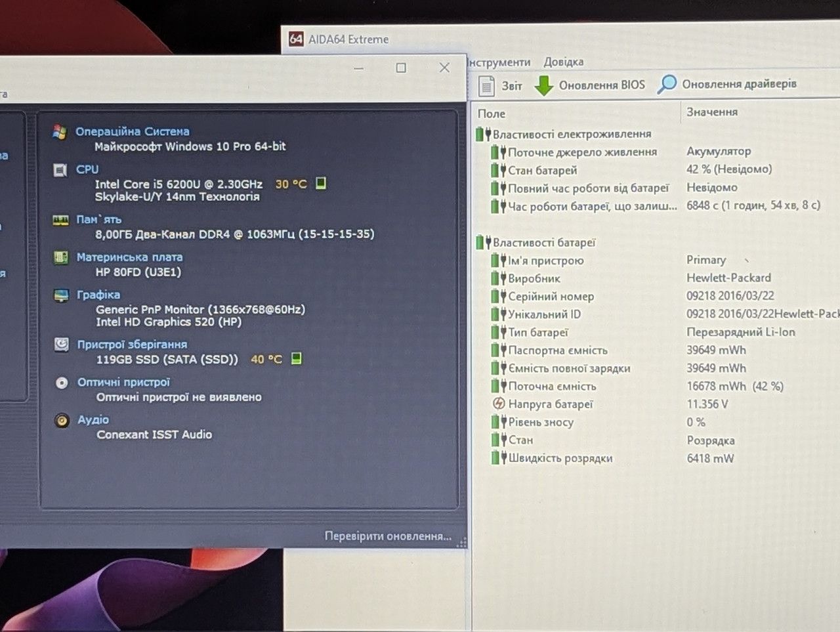Click the Операційна Система Windows flag icon

pos(60,132)
